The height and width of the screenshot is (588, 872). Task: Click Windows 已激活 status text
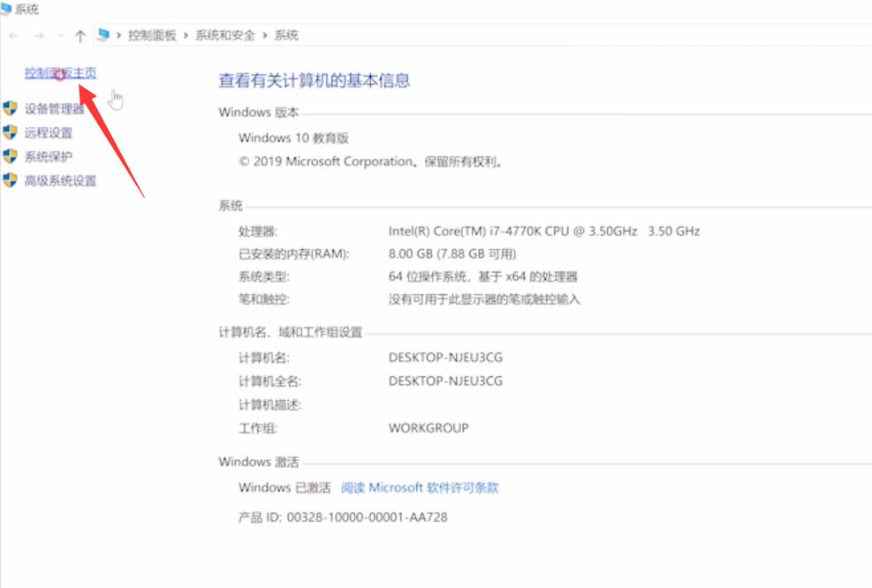tap(284, 487)
